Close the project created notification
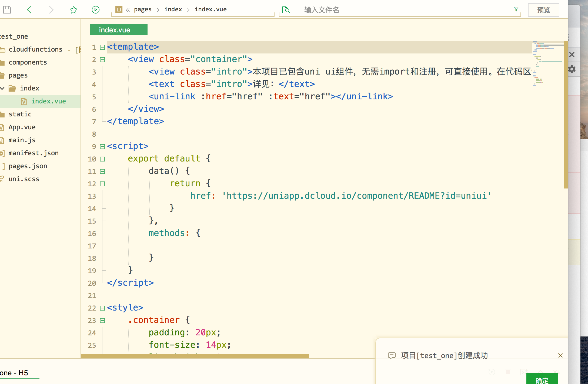Image resolution: width=588 pixels, height=384 pixels. click(560, 355)
